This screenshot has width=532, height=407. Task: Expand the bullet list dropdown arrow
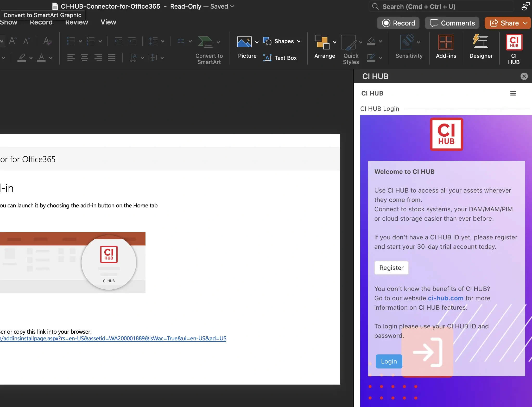click(x=80, y=41)
